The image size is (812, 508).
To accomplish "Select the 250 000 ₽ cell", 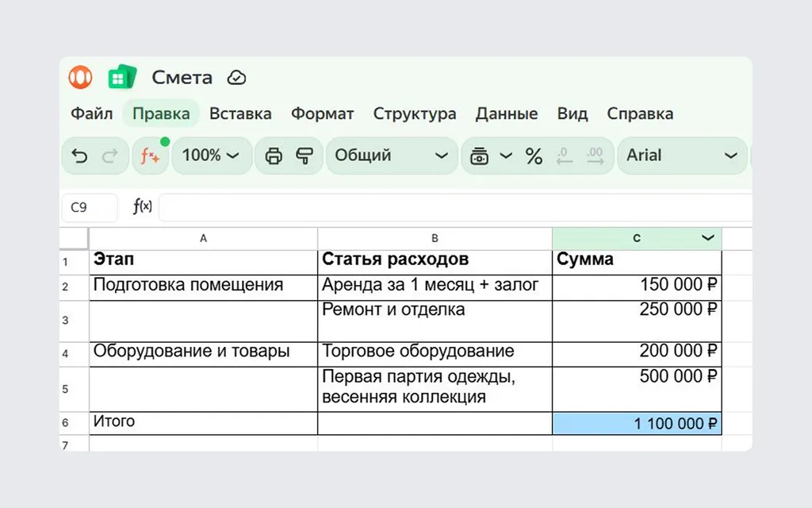I will point(637,321).
